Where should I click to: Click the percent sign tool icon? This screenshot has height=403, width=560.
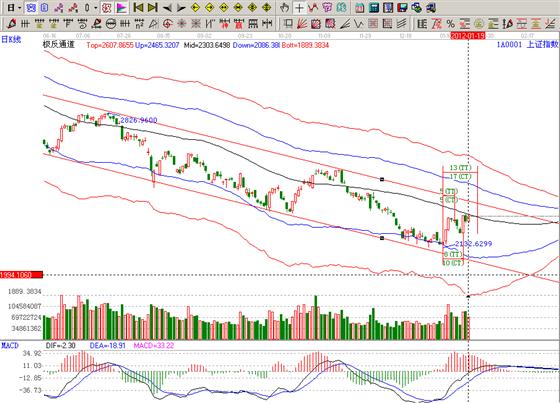(x=451, y=24)
